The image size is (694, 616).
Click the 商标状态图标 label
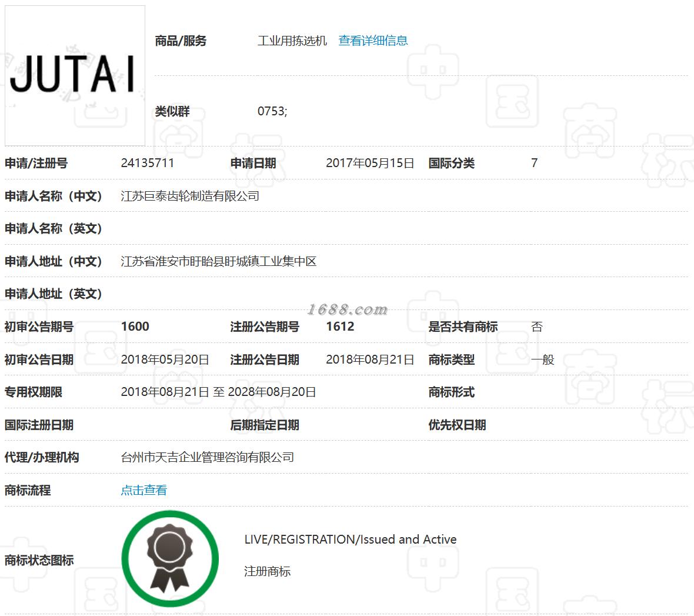click(39, 560)
